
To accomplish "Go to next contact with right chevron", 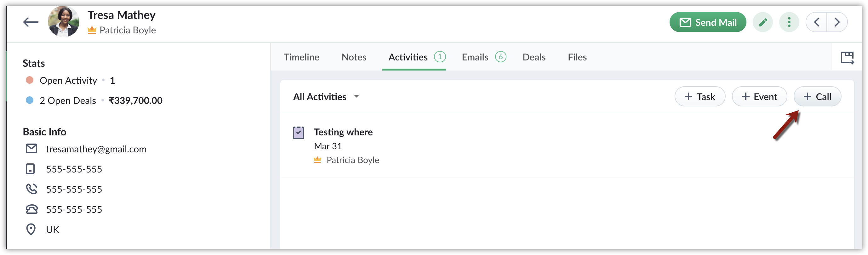I will 837,22.
